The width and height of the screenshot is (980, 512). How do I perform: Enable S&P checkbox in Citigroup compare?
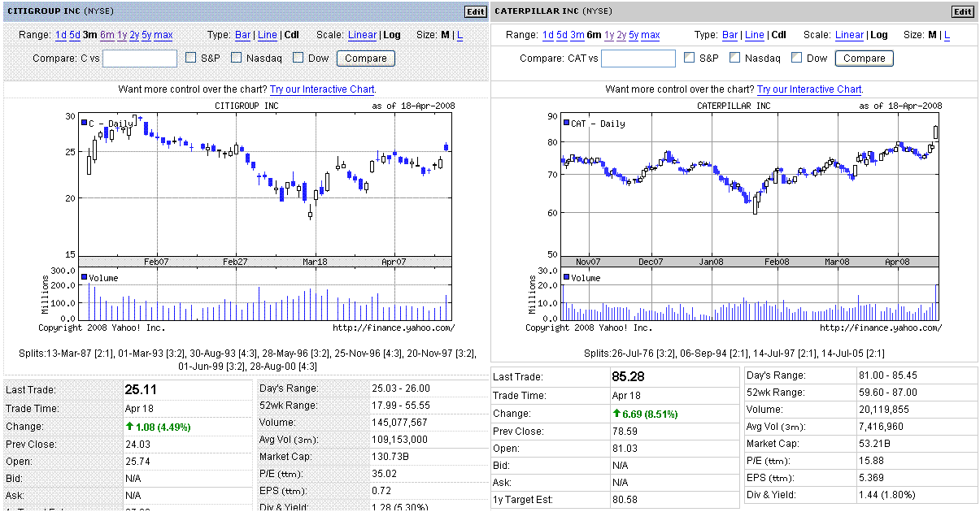point(191,58)
